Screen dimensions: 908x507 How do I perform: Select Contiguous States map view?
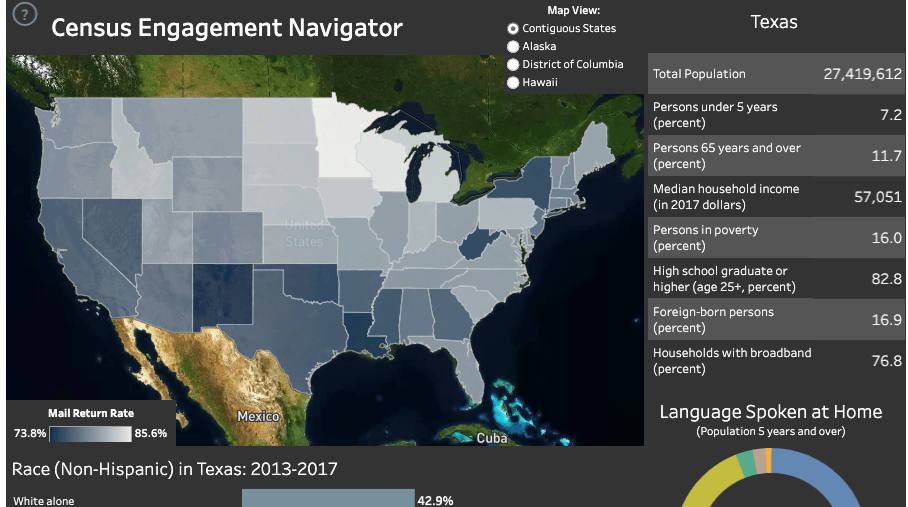512,28
